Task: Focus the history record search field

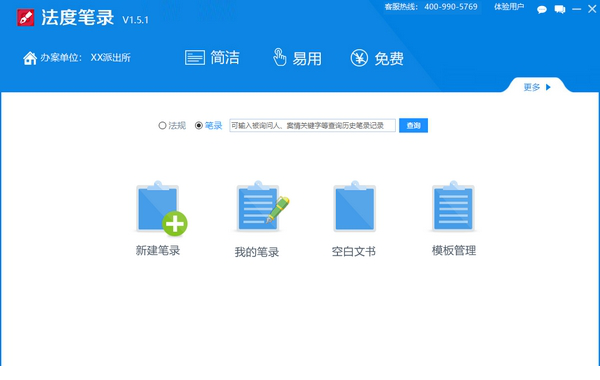Action: tap(312, 126)
